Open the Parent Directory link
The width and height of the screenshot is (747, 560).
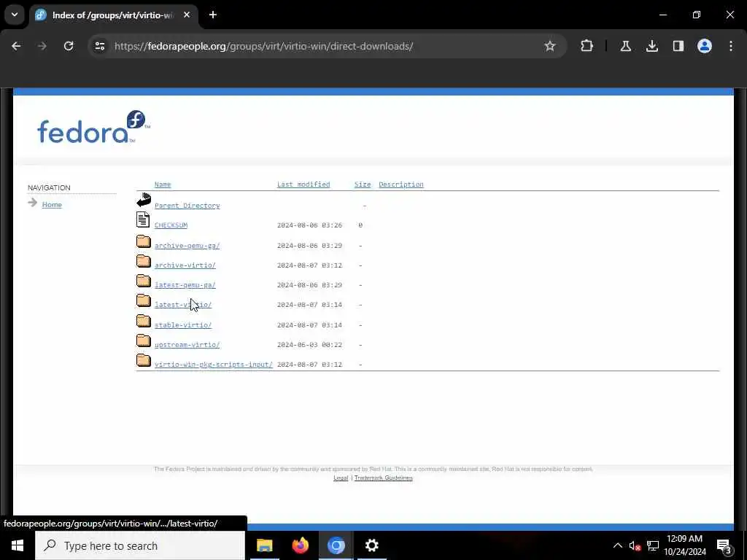click(187, 206)
